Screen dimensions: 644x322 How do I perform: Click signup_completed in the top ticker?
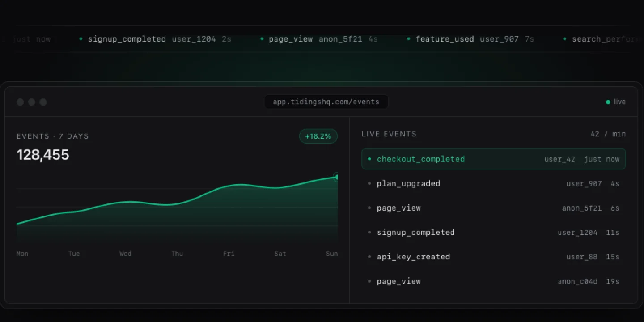click(x=127, y=39)
